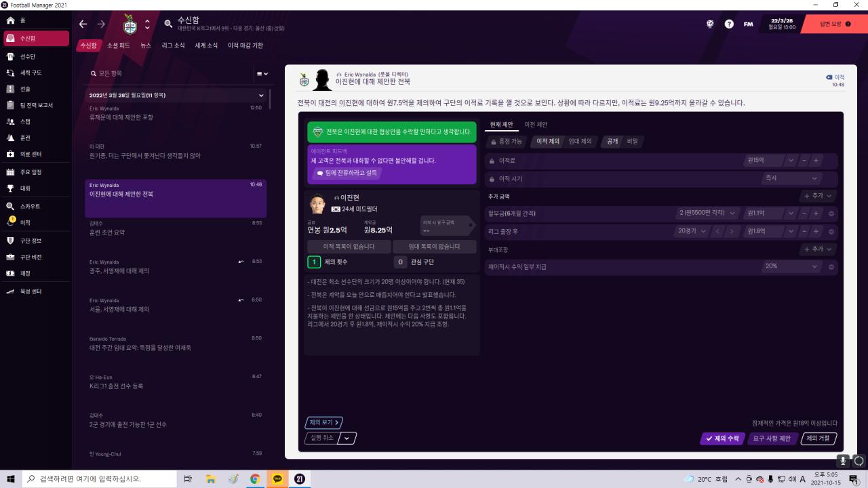Decrease 이적료 with its minus stepper
Screen dimensions: 868x488
pyautogui.click(x=804, y=161)
